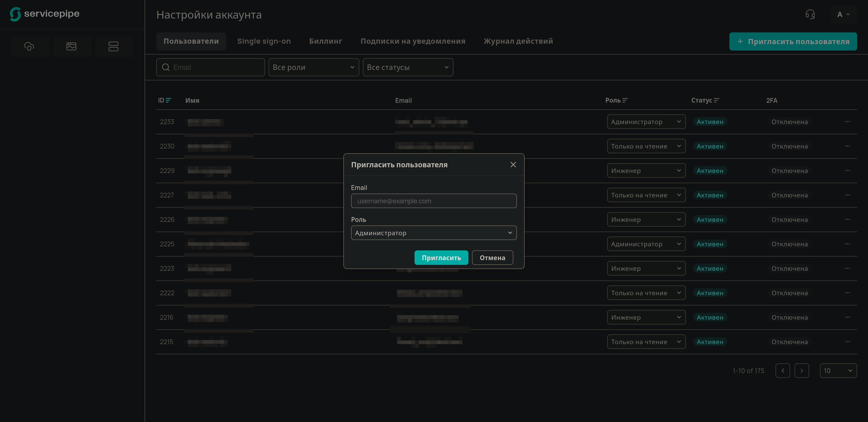Sort by the Статус column icon

[716, 100]
